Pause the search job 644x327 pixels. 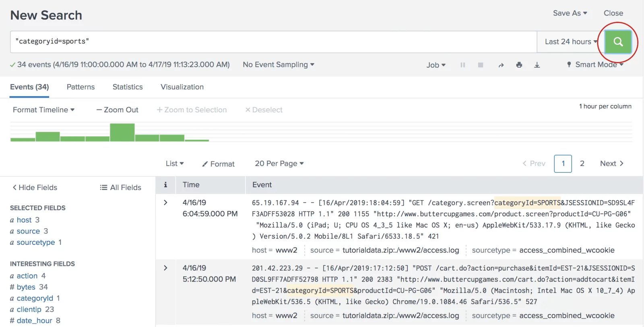463,65
